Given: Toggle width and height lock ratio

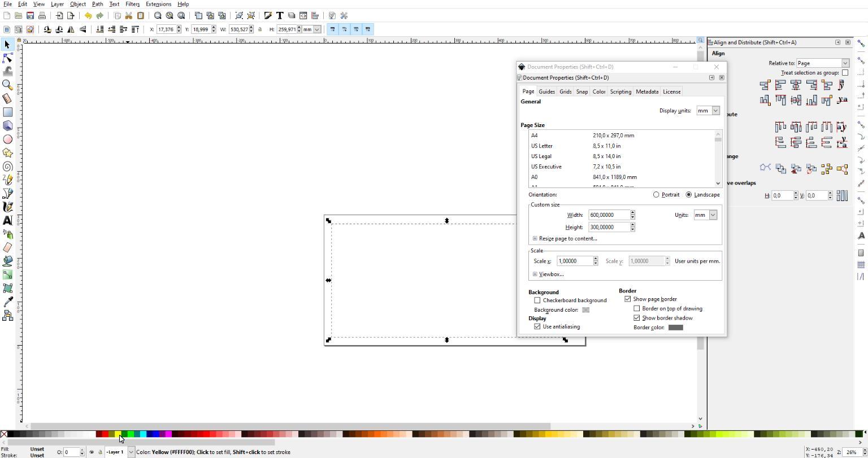Looking at the screenshot, I should coord(260,29).
